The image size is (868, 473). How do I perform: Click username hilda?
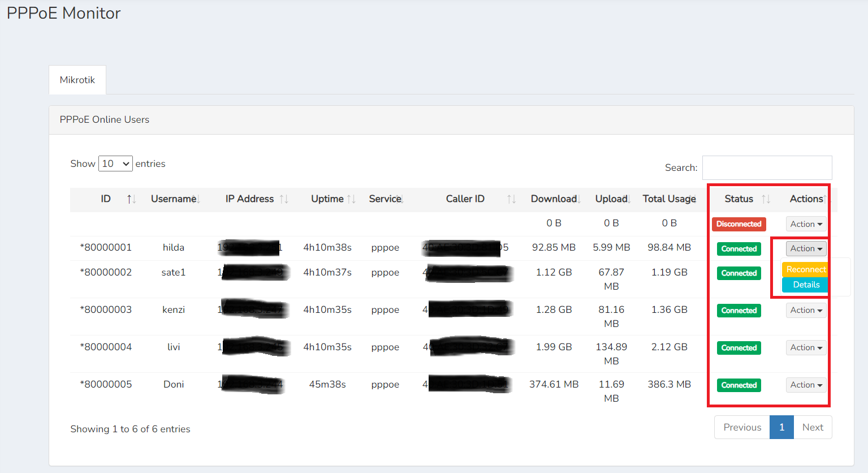pyautogui.click(x=174, y=247)
